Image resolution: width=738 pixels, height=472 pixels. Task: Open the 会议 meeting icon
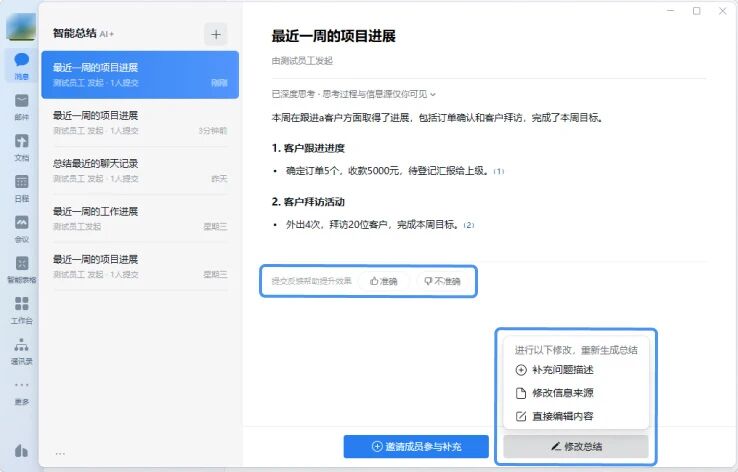(x=21, y=227)
